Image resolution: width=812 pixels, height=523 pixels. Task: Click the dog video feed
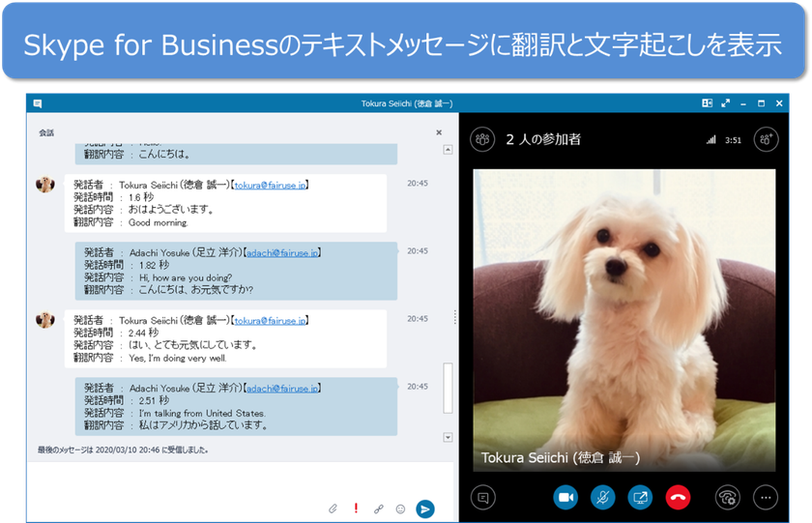624,320
